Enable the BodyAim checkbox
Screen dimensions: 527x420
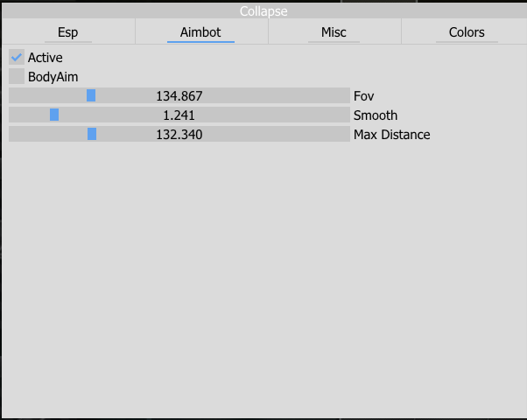17,76
